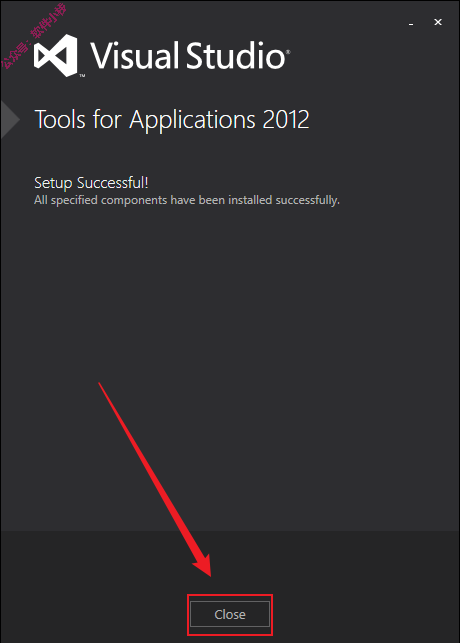Click the word Applications in the heading
Image resolution: width=460 pixels, height=643 pixels.
[x=192, y=121]
